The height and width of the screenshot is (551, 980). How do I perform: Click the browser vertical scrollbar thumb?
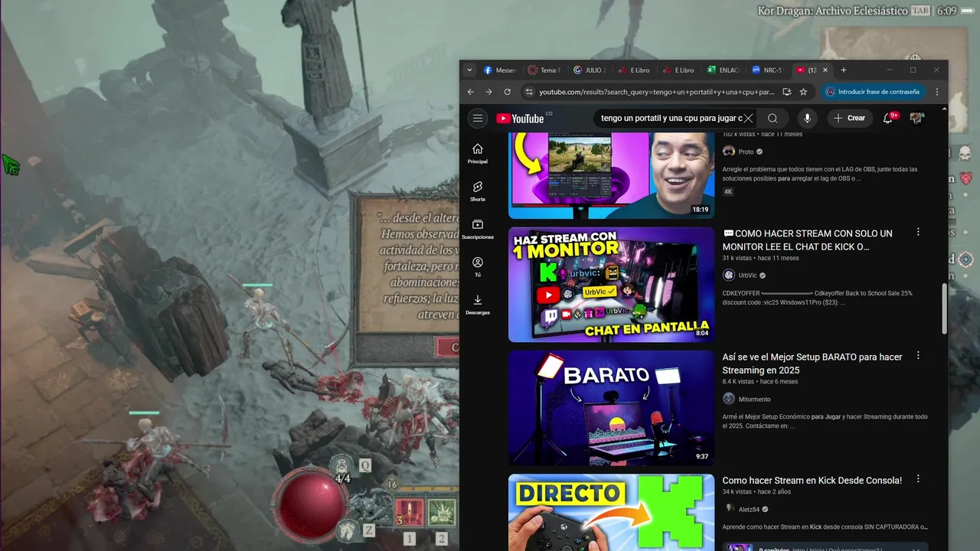(944, 308)
